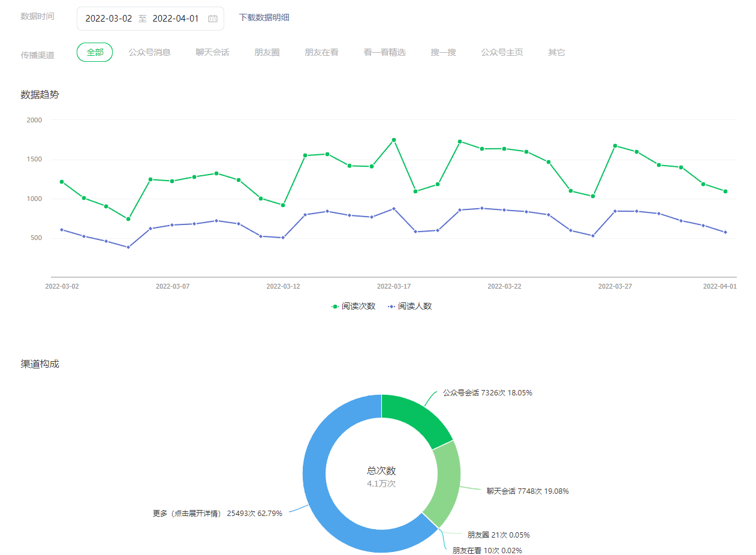This screenshot has width=756, height=555.
Task: Select the 全部 channel filter
Action: (95, 52)
